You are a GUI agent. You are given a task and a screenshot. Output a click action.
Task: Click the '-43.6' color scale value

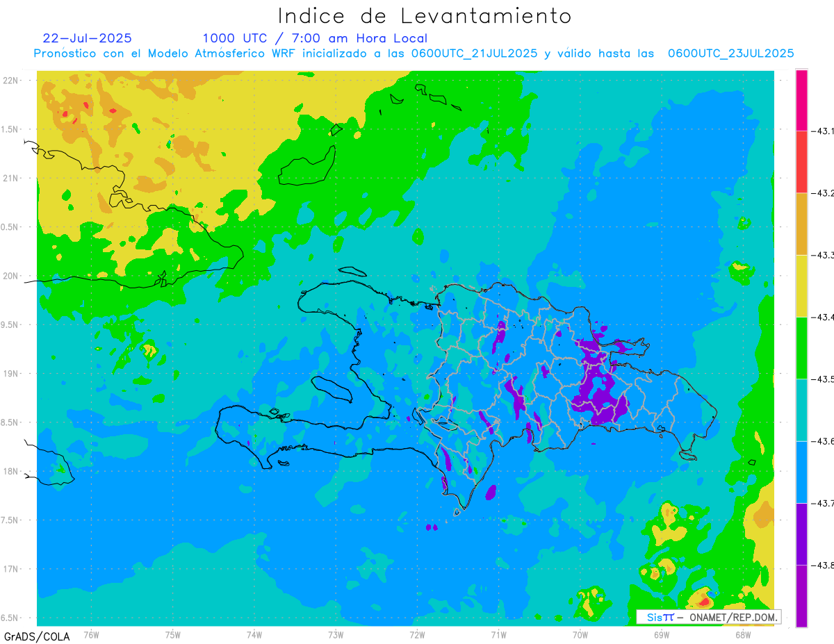(x=822, y=441)
